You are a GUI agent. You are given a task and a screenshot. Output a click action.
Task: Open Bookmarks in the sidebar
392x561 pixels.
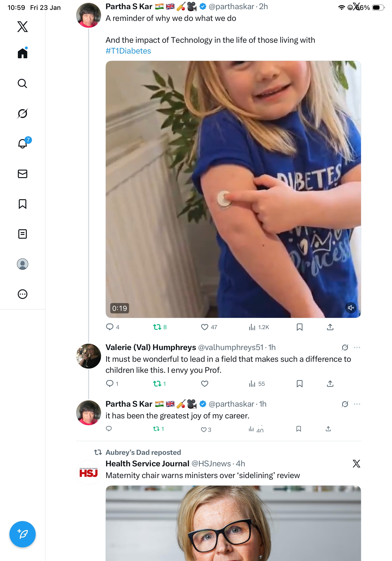tap(23, 204)
